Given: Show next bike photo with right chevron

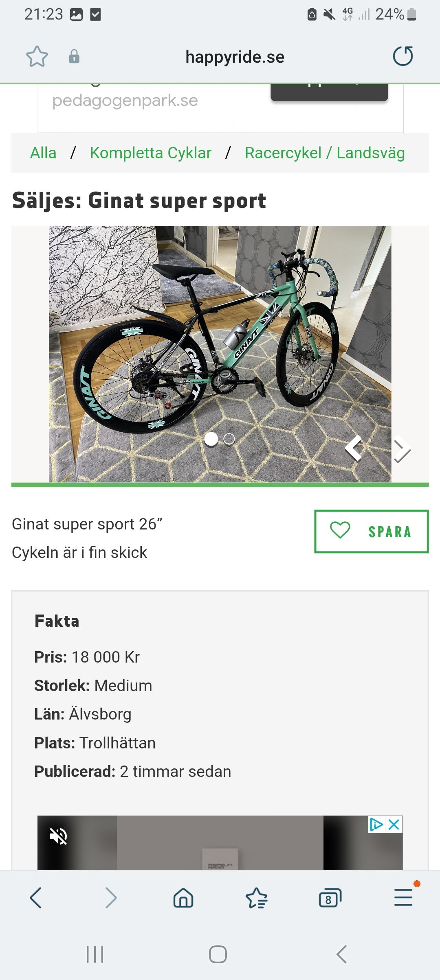Looking at the screenshot, I should pyautogui.click(x=402, y=449).
